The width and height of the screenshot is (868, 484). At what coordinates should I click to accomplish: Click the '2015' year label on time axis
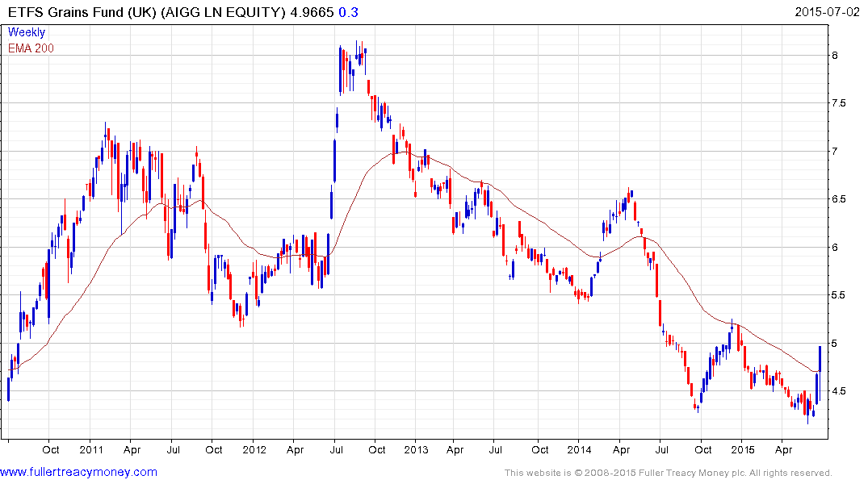[742, 449]
